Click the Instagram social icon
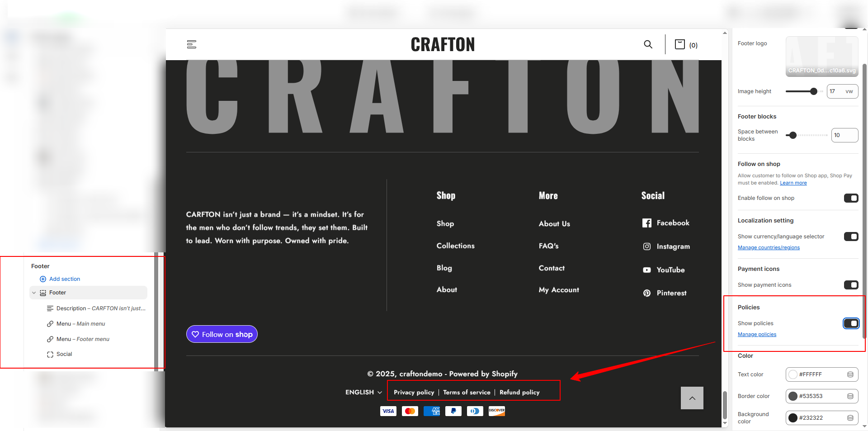 [647, 246]
